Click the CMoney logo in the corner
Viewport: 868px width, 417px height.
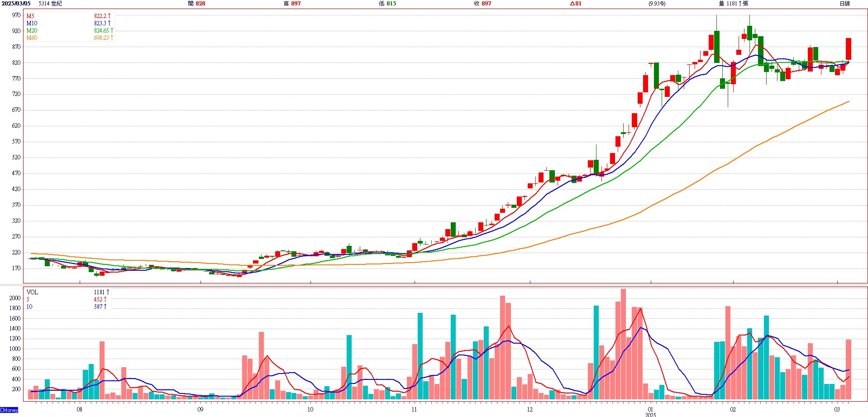(x=9, y=410)
